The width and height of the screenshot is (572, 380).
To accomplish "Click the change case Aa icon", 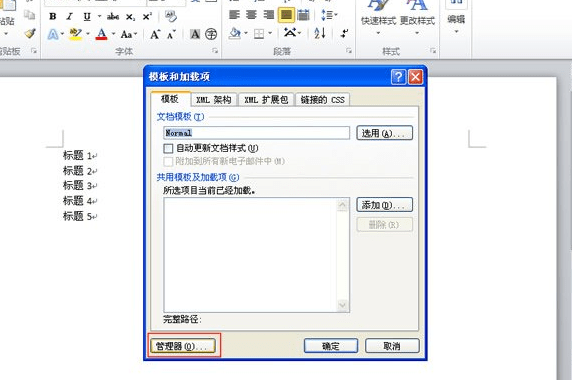I will 126,35.
